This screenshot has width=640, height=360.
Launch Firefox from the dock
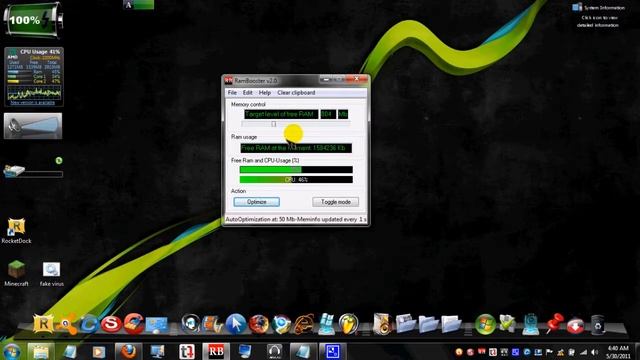point(258,324)
